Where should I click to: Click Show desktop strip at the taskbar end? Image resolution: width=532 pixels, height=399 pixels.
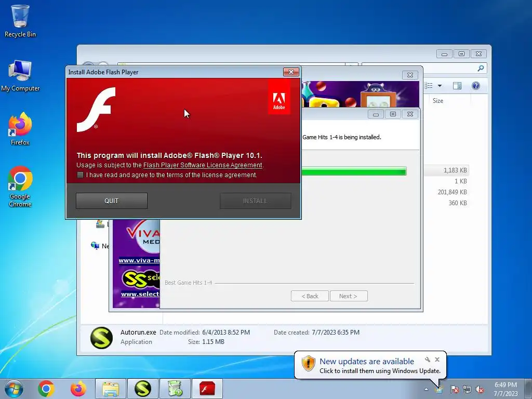click(528, 389)
